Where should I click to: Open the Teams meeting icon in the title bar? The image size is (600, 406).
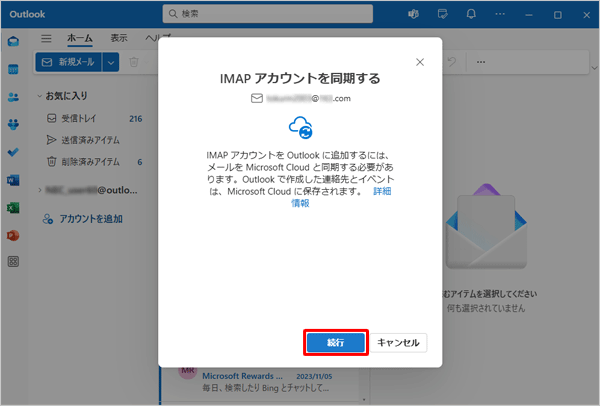click(x=413, y=15)
